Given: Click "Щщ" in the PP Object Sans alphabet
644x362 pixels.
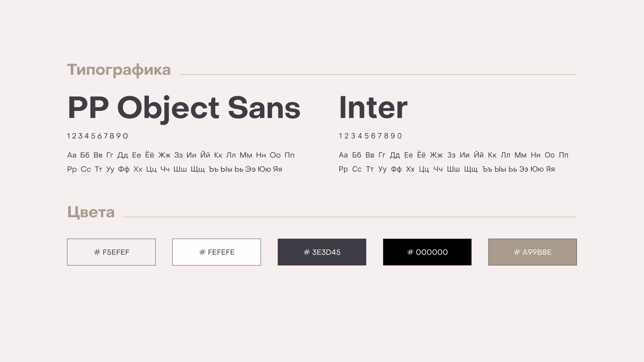Looking at the screenshot, I should pos(198,169).
